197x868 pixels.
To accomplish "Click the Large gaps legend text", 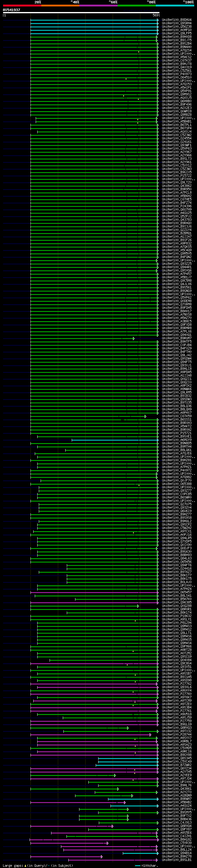I will click(38, 866).
